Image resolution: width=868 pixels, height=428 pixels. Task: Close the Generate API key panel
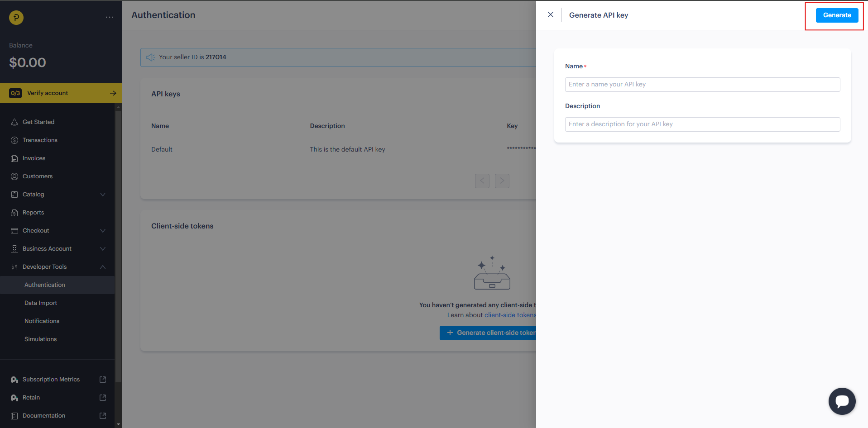(550, 15)
